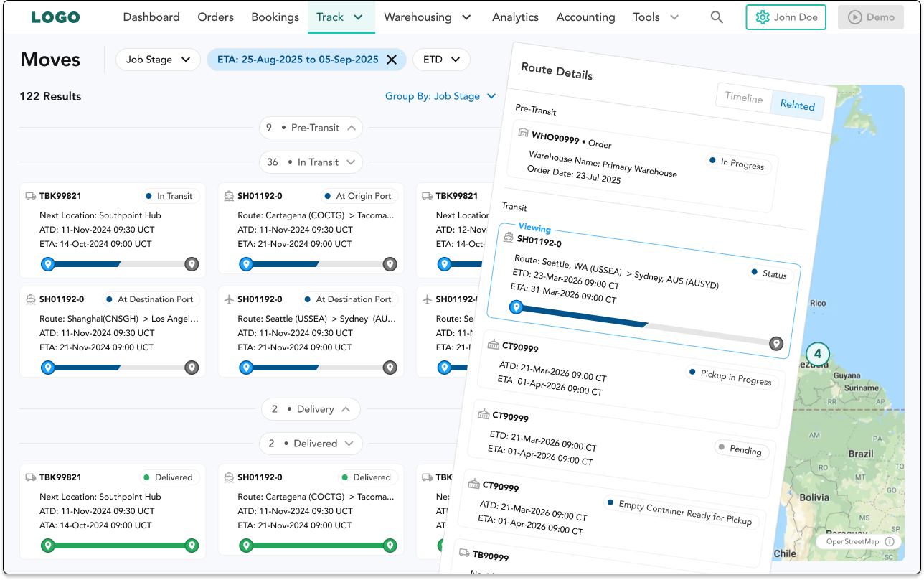Click destination pin on Viewing route progress bar
This screenshot has width=924, height=580.
775,343
